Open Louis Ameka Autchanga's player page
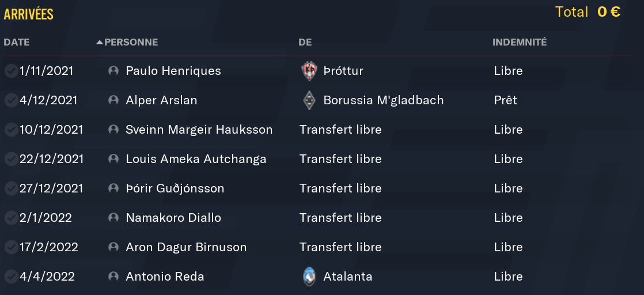The height and width of the screenshot is (295, 644). point(196,159)
